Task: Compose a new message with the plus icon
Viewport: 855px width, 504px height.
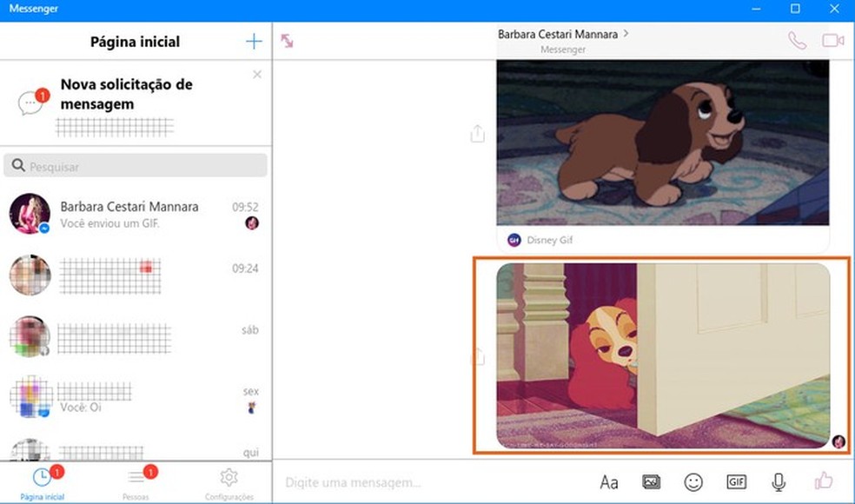Action: 253,40
